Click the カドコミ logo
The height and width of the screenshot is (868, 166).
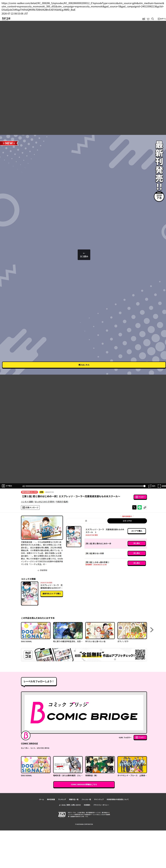click(6, 19)
